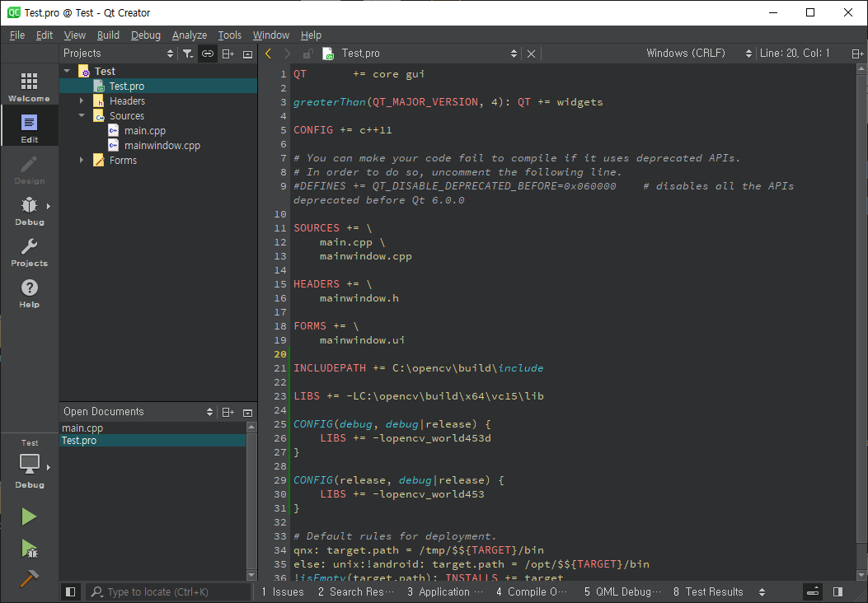
Task: Expand the Forms folder
Action: pos(82,160)
